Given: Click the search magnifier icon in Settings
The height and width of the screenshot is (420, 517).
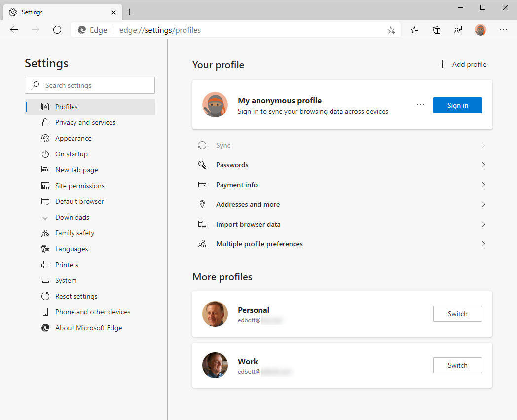Looking at the screenshot, I should (x=35, y=85).
